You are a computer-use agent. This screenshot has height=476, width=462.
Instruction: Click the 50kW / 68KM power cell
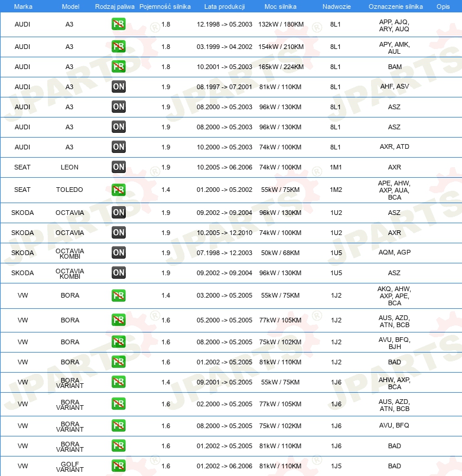pyautogui.click(x=280, y=253)
